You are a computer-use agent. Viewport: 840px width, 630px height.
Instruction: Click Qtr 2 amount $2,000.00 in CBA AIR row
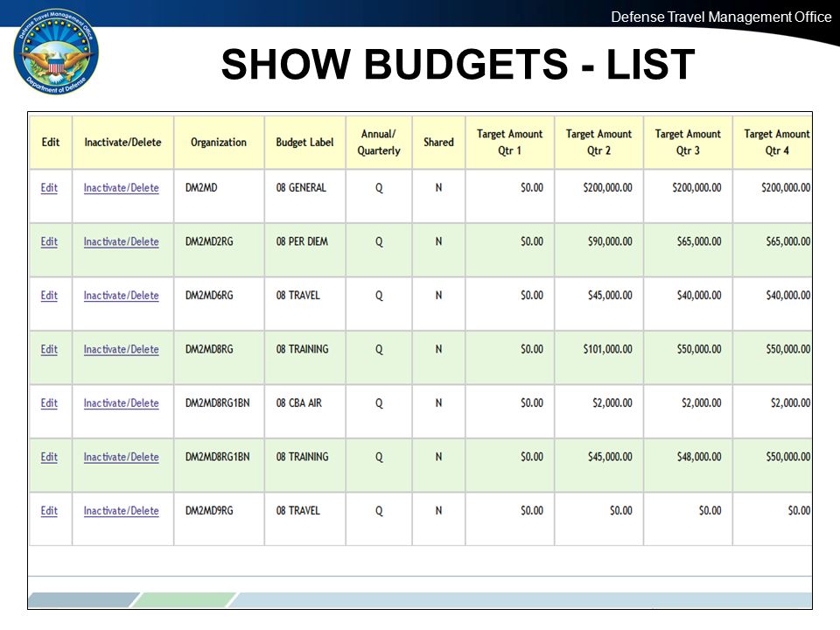(612, 403)
